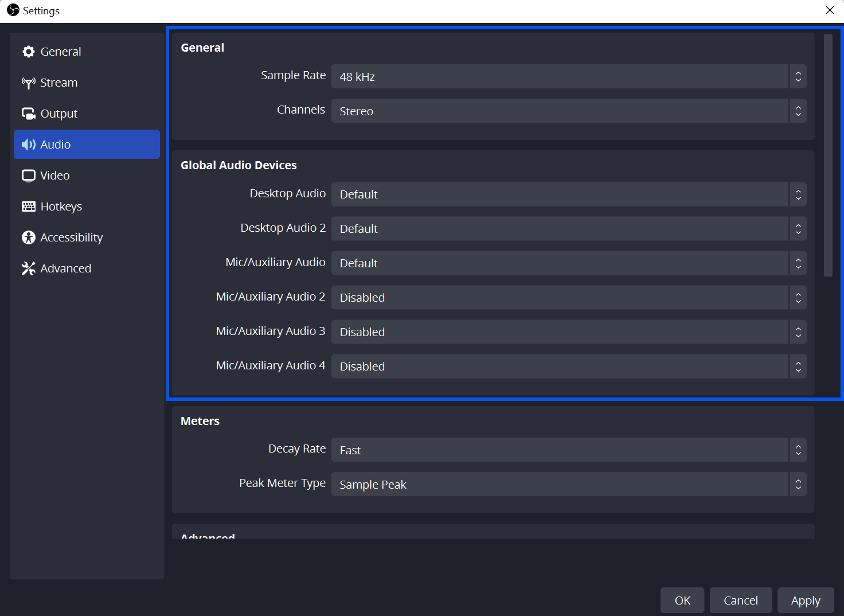Change the Mic/Auxiliary Audio 2 device selection
The width and height of the screenshot is (844, 616).
pyautogui.click(x=569, y=298)
